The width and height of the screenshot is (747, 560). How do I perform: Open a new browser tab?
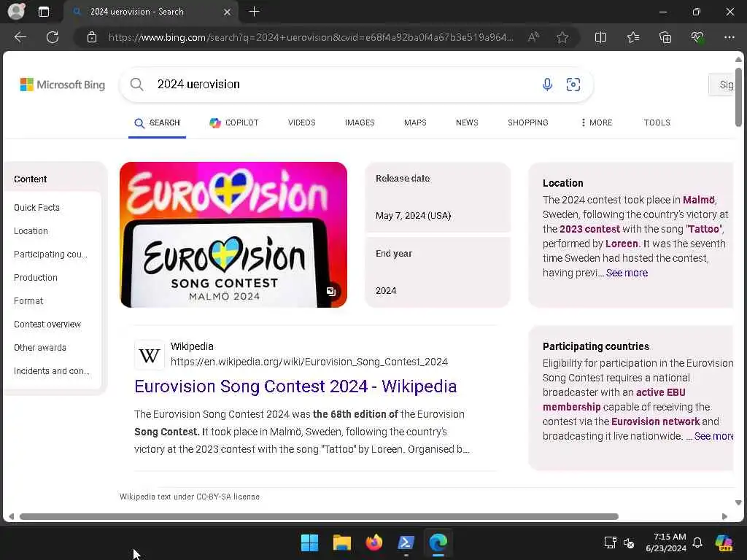click(254, 12)
